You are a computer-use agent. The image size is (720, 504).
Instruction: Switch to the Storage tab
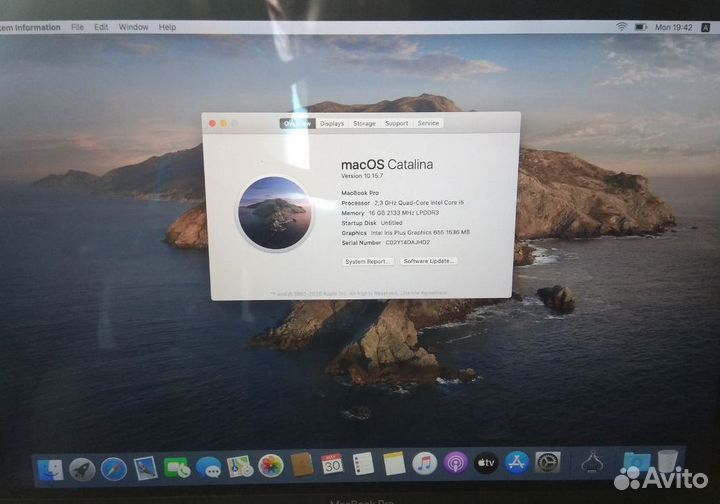click(365, 123)
